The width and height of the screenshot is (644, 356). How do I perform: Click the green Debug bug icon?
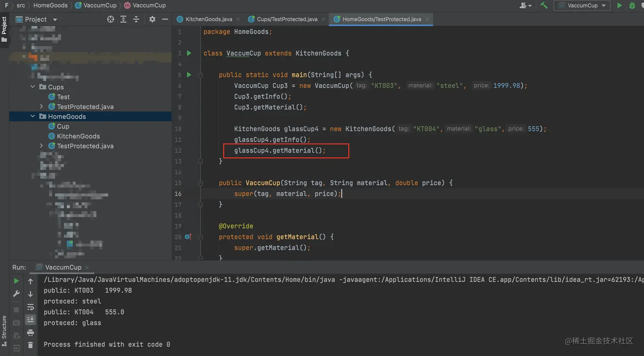pyautogui.click(x=632, y=6)
